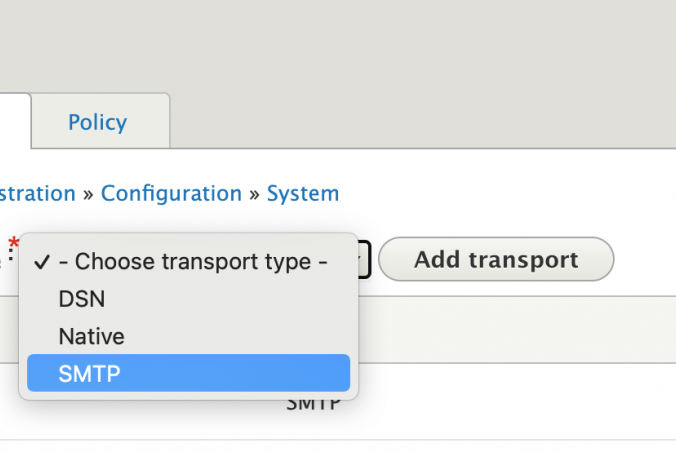Switch to the Policy tab
This screenshot has height=452, width=676.
(x=97, y=122)
